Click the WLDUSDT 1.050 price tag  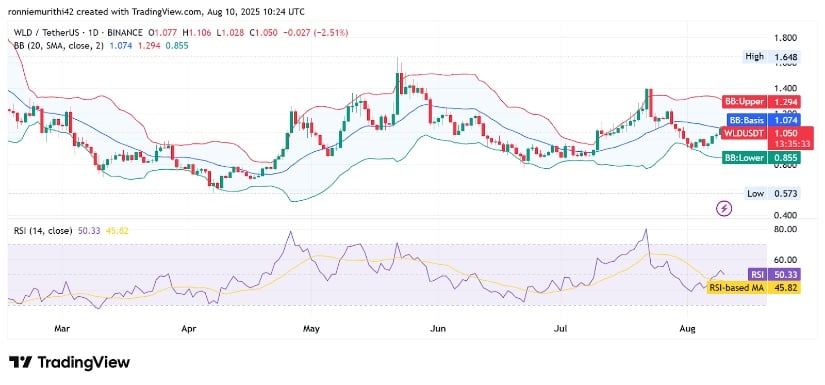pyautogui.click(x=760, y=138)
